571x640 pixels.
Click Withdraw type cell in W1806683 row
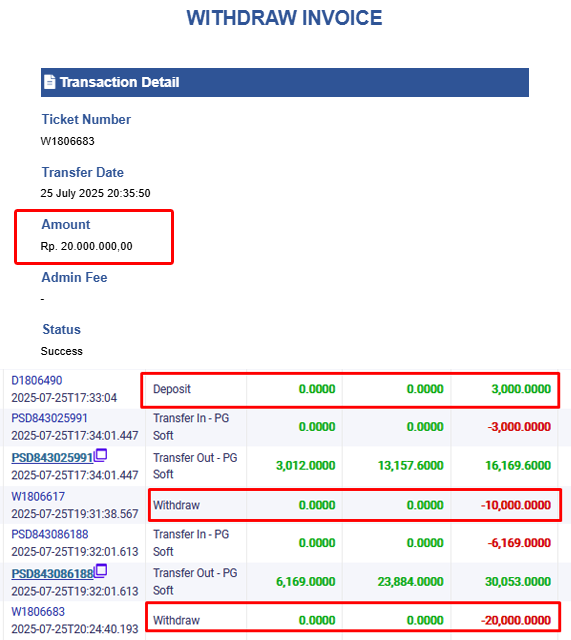coord(176,620)
